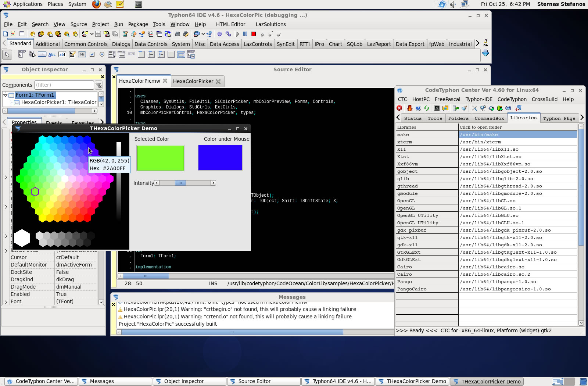Pick the TActionList component in palette
588x386 pixels.
click(x=191, y=55)
